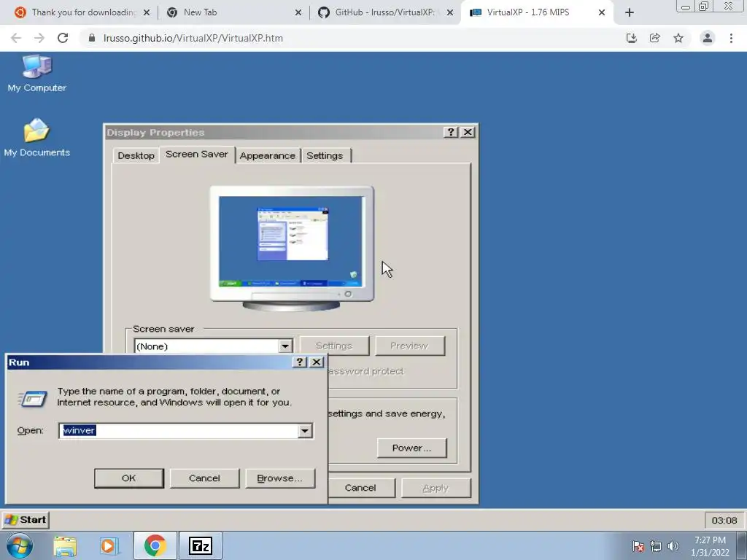Open the 7-Zip taskbar icon
Screen dimensions: 747x560
(200, 545)
